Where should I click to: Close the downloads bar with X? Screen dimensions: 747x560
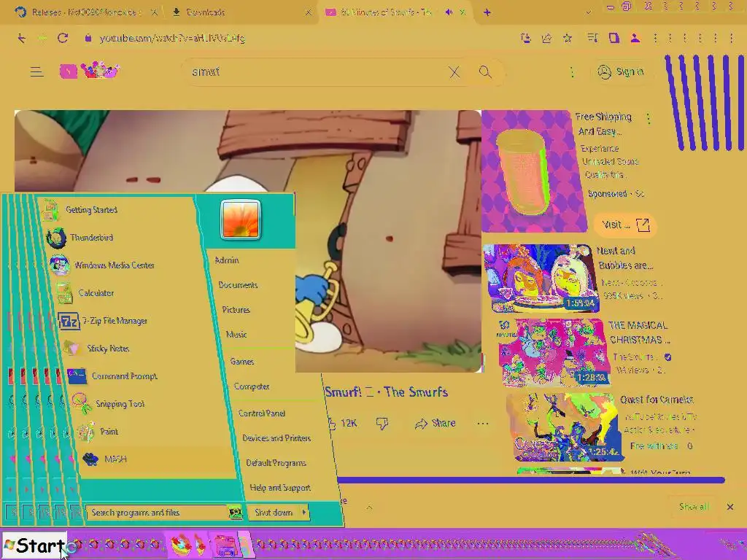pyautogui.click(x=729, y=507)
